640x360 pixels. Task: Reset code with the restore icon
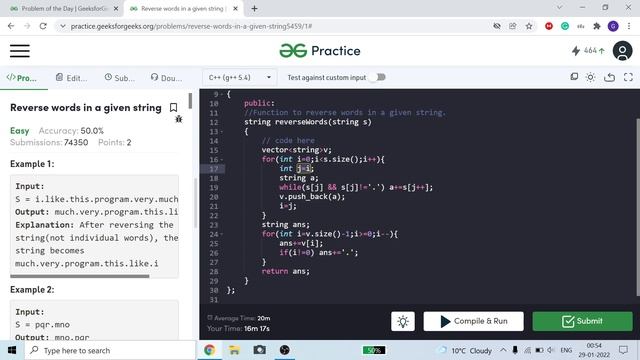click(x=609, y=77)
